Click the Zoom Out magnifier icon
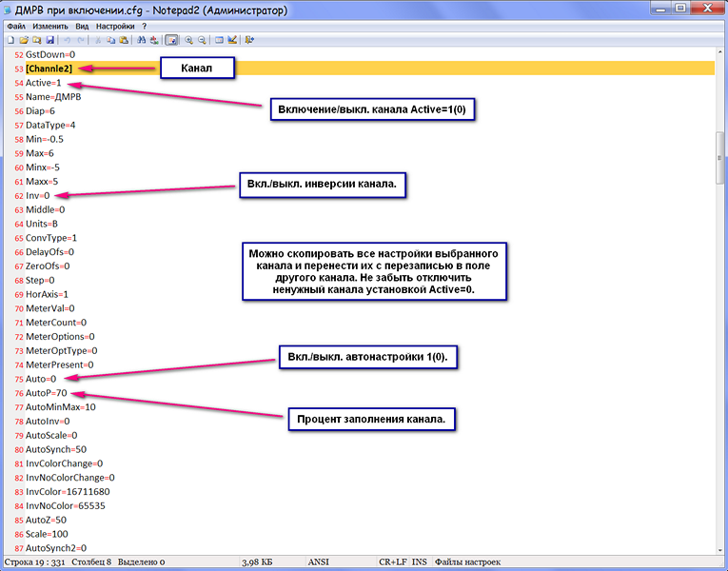The width and height of the screenshot is (728, 571). click(x=202, y=40)
